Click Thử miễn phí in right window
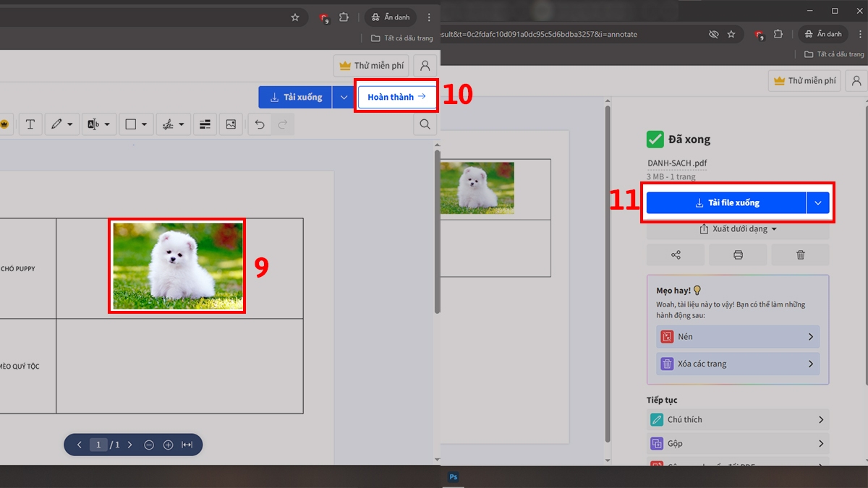Screen dimensions: 868x488 coord(805,81)
